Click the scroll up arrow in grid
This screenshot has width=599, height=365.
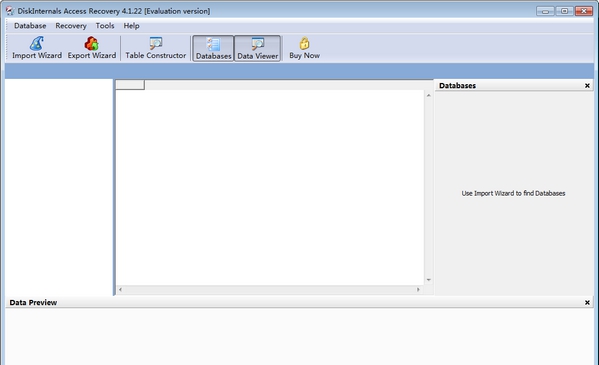[x=429, y=95]
